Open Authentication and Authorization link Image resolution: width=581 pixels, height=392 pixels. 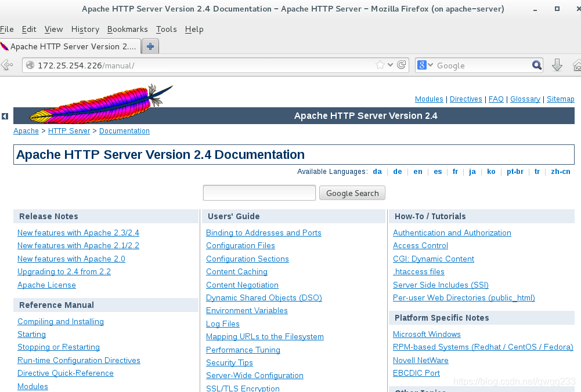pos(452,233)
